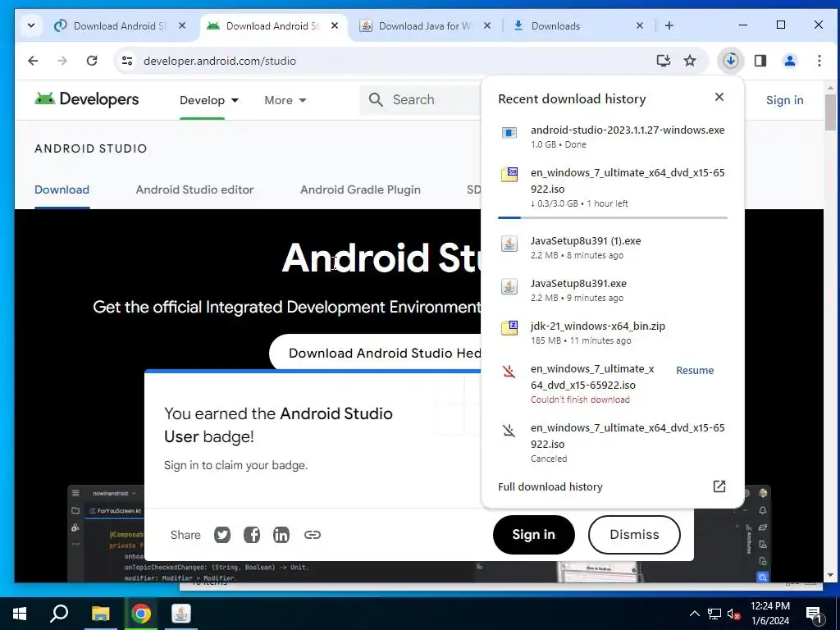Click the Java installer taskbar icon
Screen dimensions: 840x630
[x=181, y=614]
